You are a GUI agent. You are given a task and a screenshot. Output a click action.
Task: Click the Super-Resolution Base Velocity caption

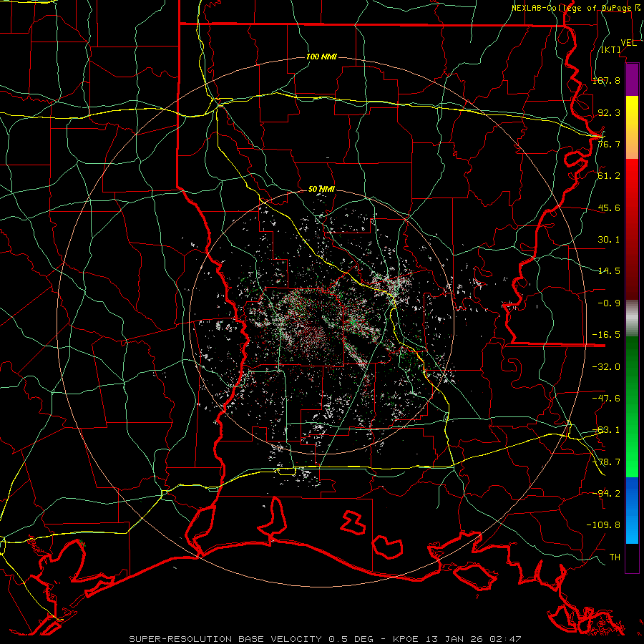325,639
